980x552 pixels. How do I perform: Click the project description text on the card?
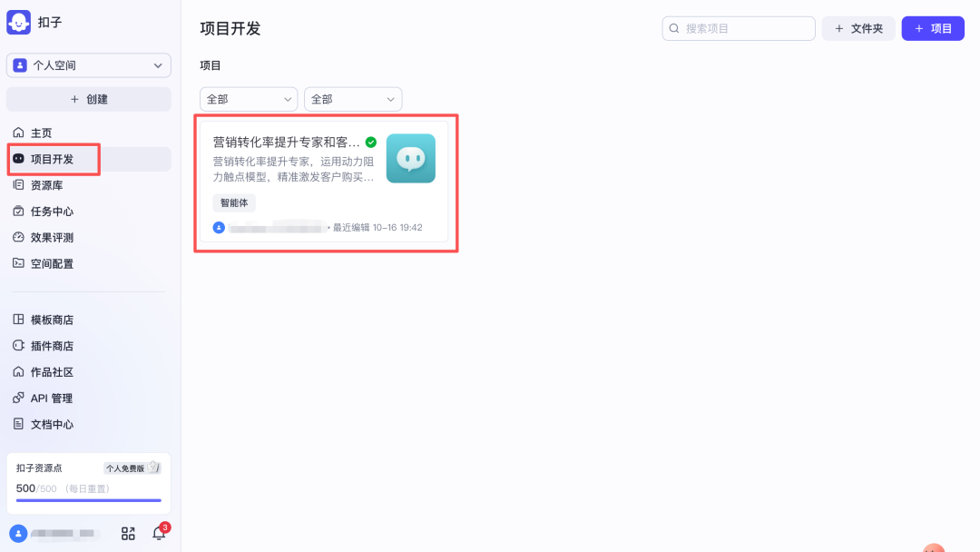(294, 170)
